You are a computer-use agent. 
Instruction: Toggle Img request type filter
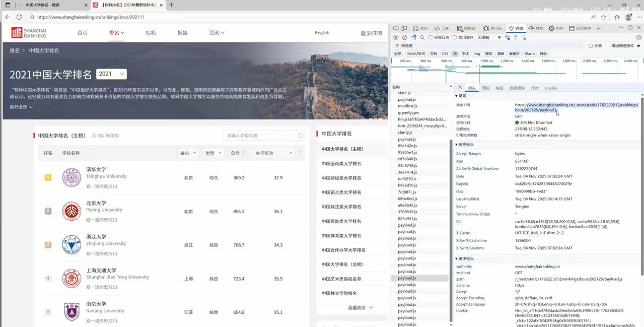pos(477,53)
